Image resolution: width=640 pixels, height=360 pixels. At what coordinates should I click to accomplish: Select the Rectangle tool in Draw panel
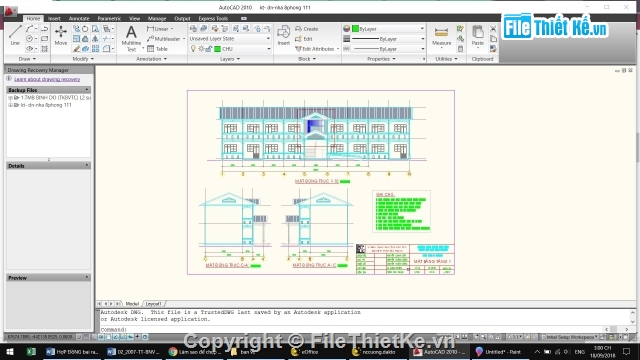click(44, 39)
